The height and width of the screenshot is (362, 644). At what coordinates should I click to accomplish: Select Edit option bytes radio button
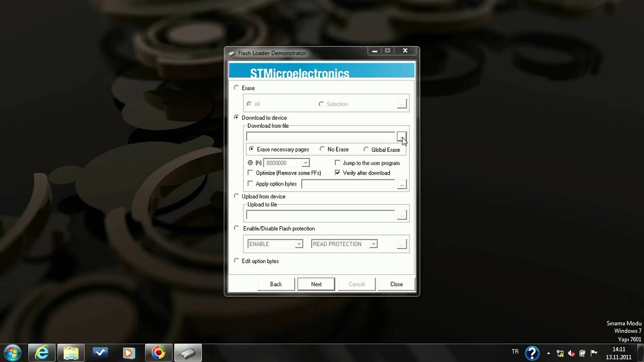pyautogui.click(x=236, y=260)
